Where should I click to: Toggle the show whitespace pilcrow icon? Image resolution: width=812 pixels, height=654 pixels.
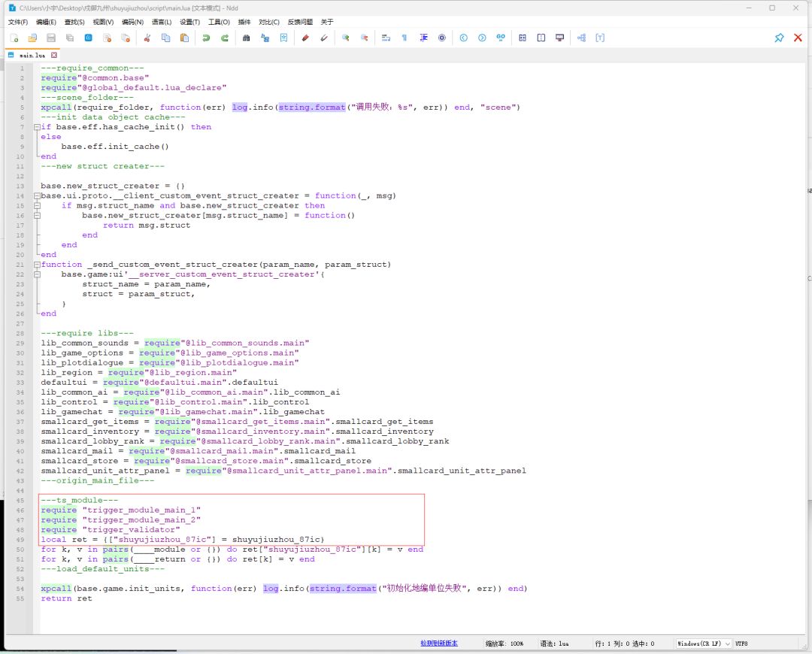(x=404, y=38)
